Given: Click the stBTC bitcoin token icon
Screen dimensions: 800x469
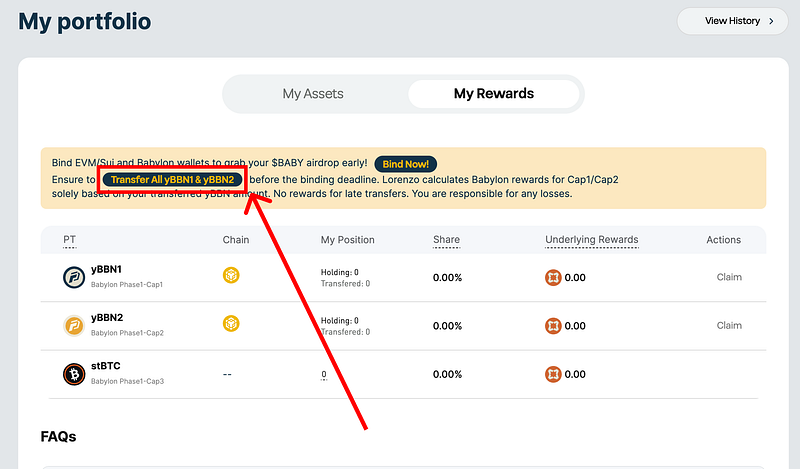Looking at the screenshot, I should click(x=74, y=374).
